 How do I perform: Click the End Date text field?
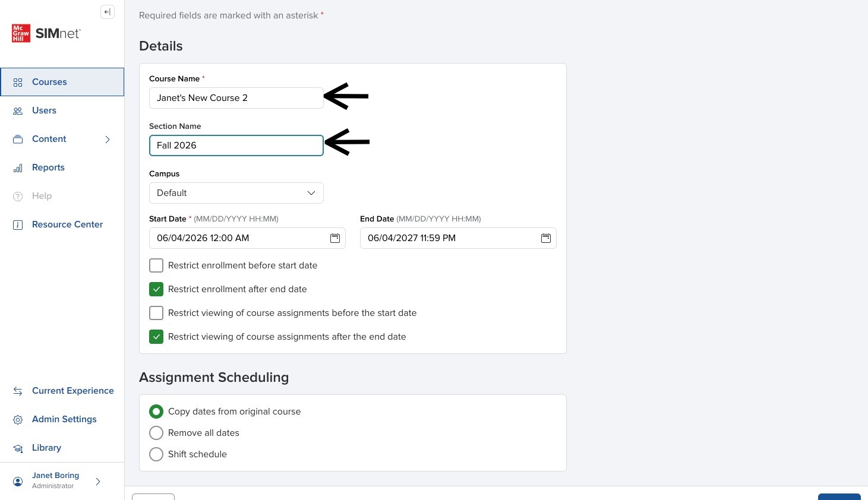(458, 238)
